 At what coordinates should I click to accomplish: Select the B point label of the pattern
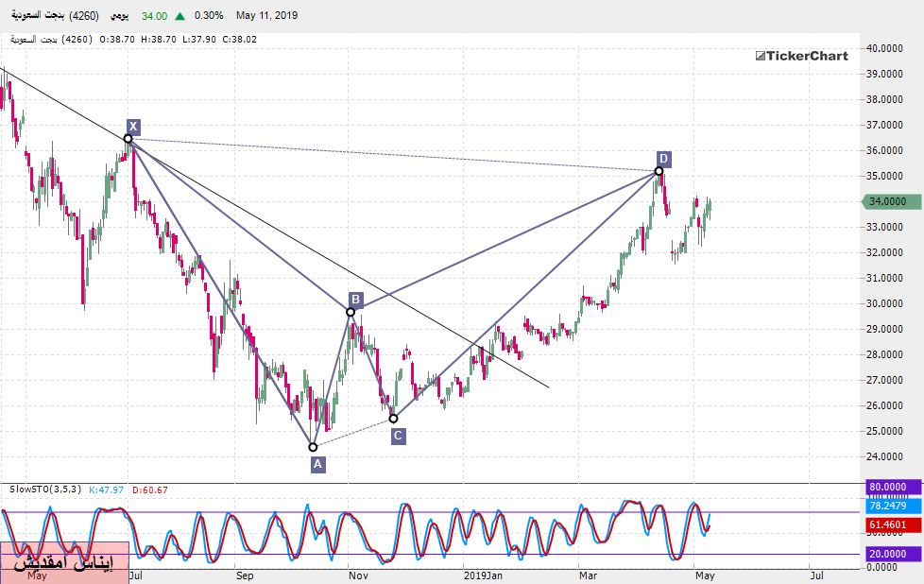click(x=355, y=299)
